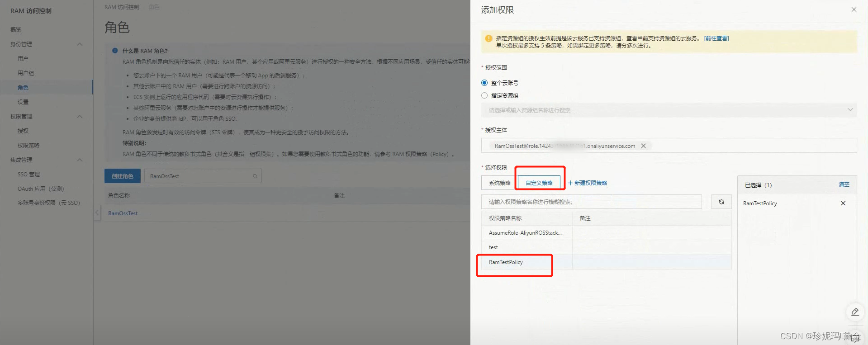
Task: Click RAM 访问控制 sidebar title
Action: pyautogui.click(x=31, y=11)
